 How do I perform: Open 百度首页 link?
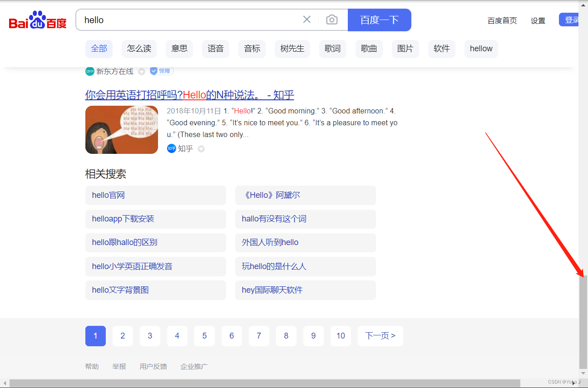tap(502, 20)
